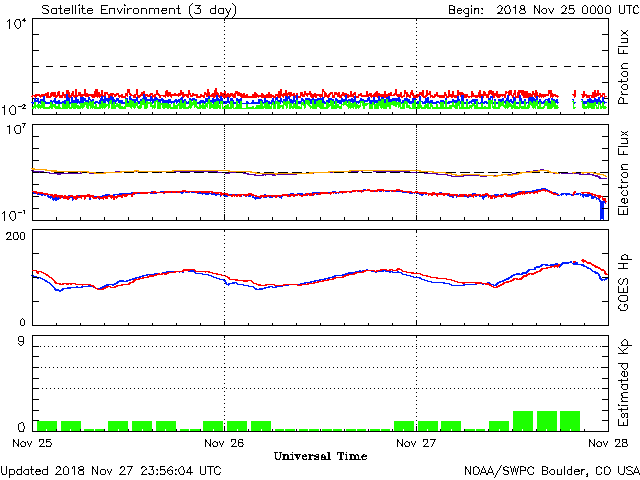Click the 'Proton Flux' axis label
This screenshot has width=640, height=480.
[x=623, y=67]
